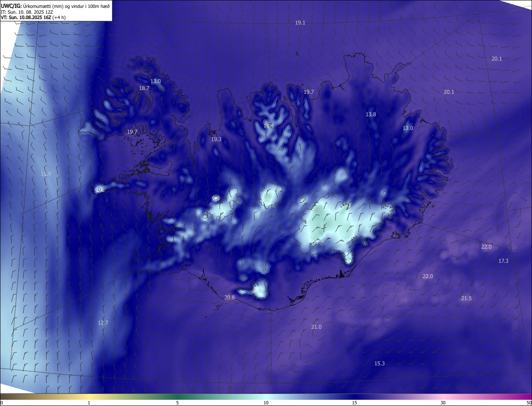This screenshot has width=532, height=406.
Task: Click the 1 tick on color scale
Action: coord(89,403)
